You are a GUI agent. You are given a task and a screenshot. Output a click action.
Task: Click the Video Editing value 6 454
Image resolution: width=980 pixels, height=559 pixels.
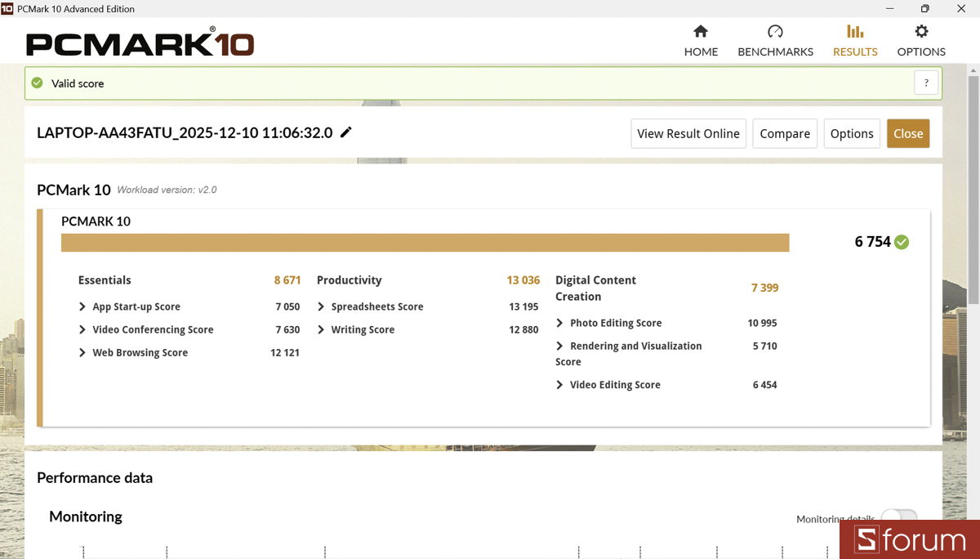[764, 384]
